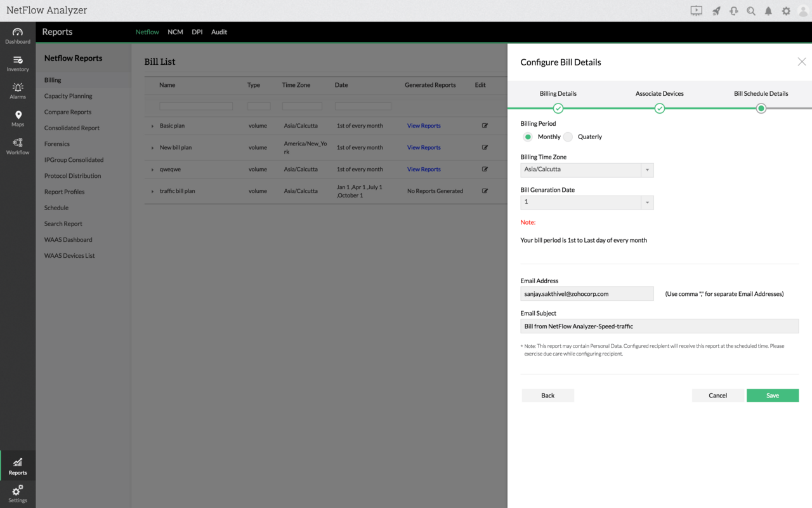Select the Quaterly billing period
812x508 pixels.
(x=568, y=137)
